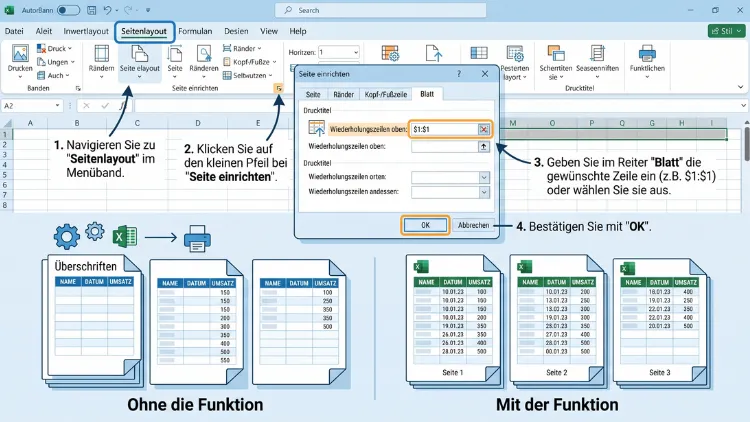Open the Banden group dialog launcher
Screen dimensions: 750x422
[78, 89]
